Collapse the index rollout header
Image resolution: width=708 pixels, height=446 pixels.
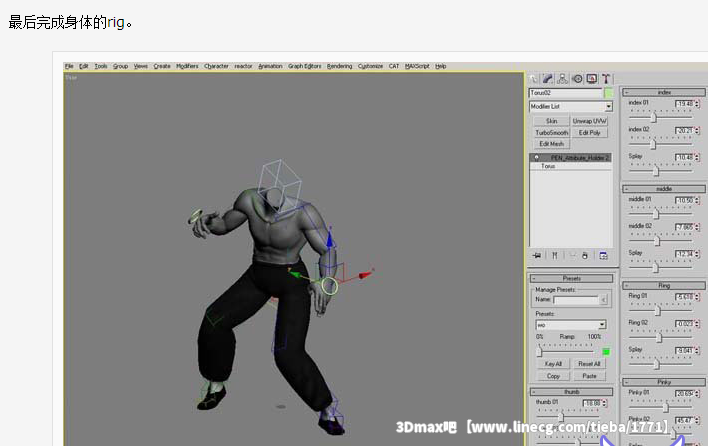click(664, 92)
